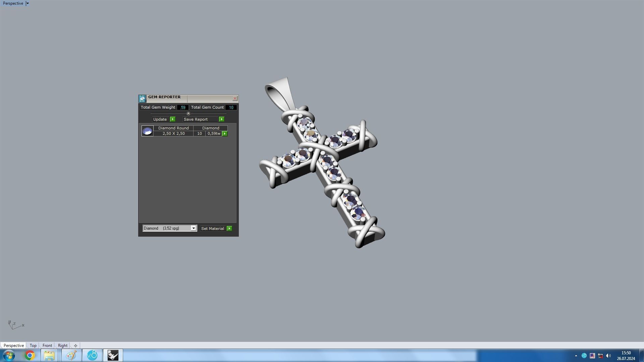Click the quantity '10' cell in gem row
The image size is (644, 362).
pos(200,133)
